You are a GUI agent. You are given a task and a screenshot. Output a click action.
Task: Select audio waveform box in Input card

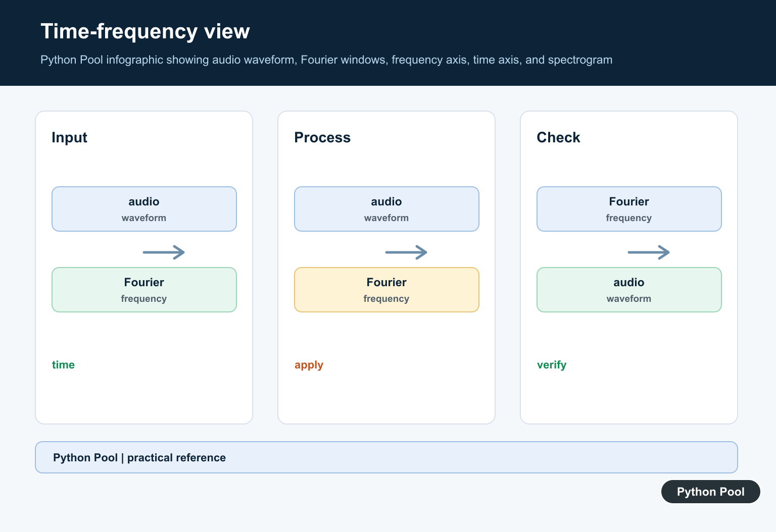pyautogui.click(x=144, y=209)
